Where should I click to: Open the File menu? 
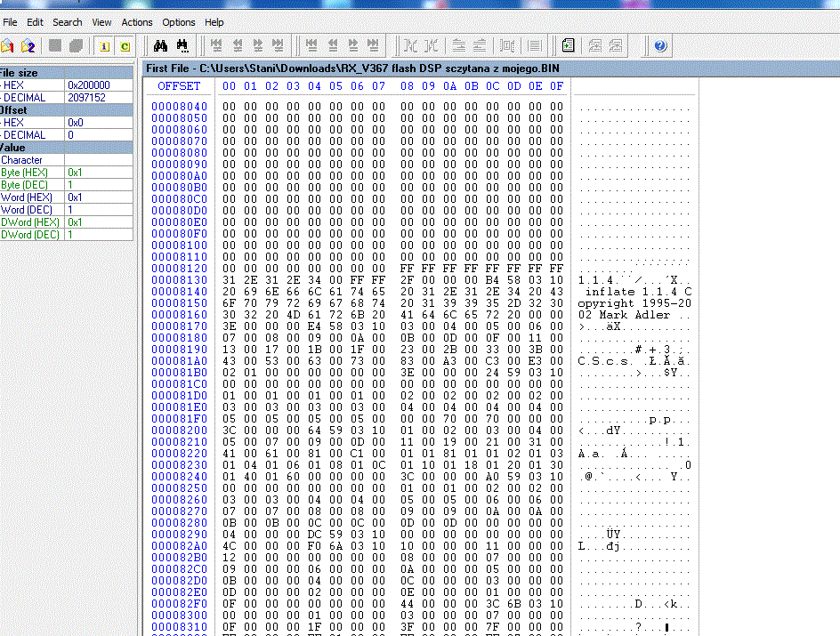[10, 22]
